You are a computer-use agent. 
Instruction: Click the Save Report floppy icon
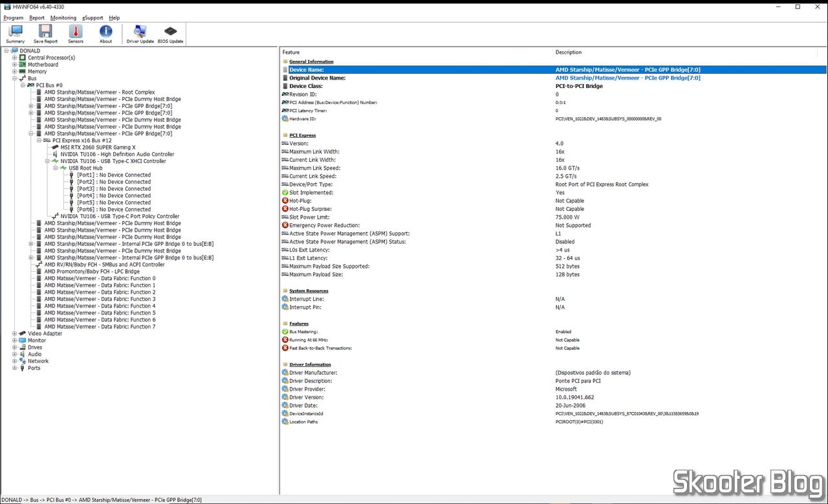coord(45,34)
